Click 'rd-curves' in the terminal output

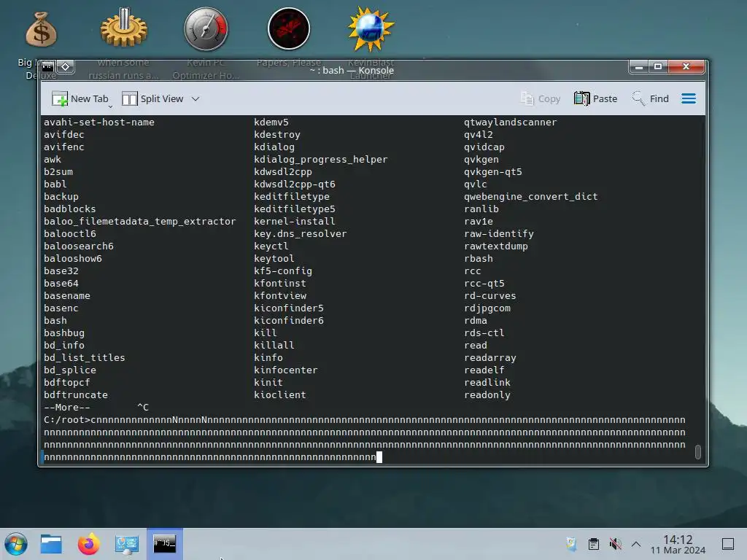tap(489, 296)
